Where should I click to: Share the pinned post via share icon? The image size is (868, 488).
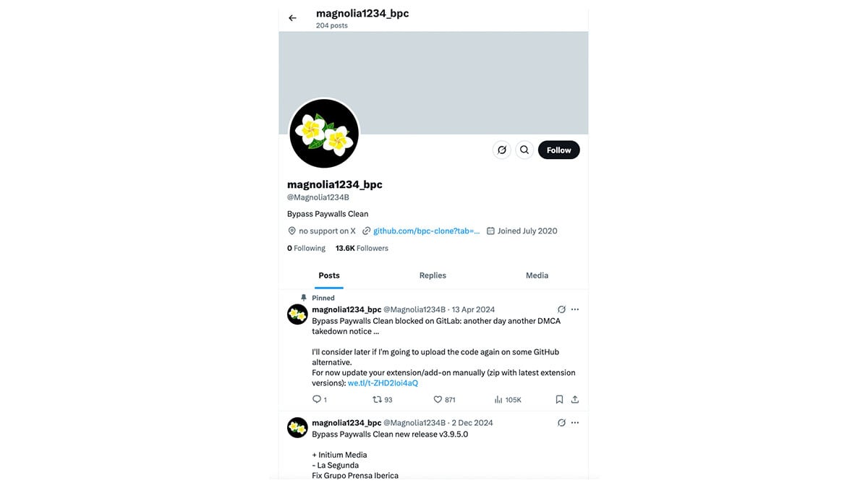[x=575, y=399]
